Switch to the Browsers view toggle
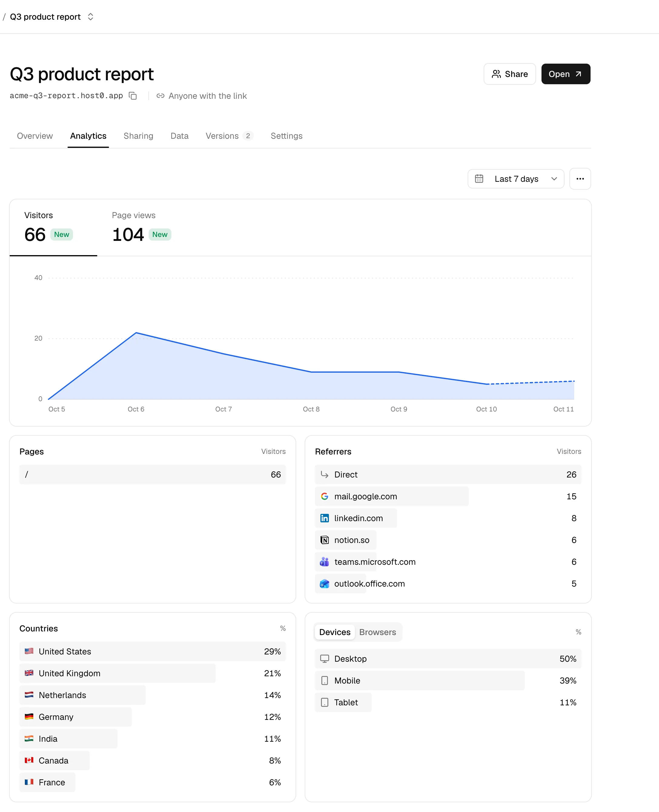The width and height of the screenshot is (659, 812). [377, 632]
